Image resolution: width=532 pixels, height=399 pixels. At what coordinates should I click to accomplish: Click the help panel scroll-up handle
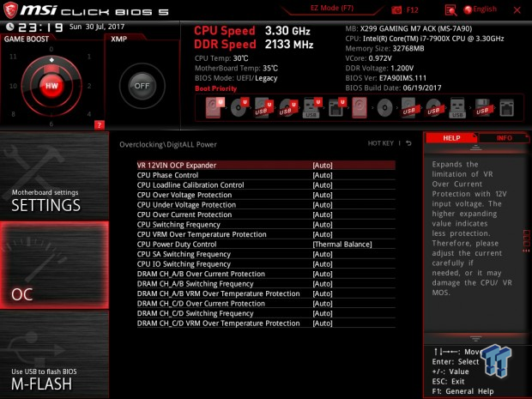pyautogui.click(x=475, y=148)
